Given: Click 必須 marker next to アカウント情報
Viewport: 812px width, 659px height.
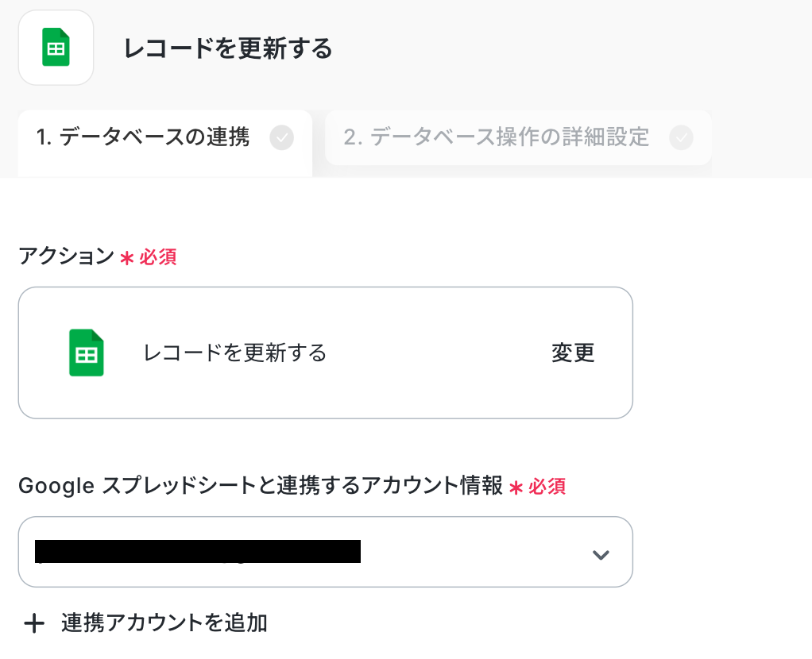Looking at the screenshot, I should (x=547, y=487).
